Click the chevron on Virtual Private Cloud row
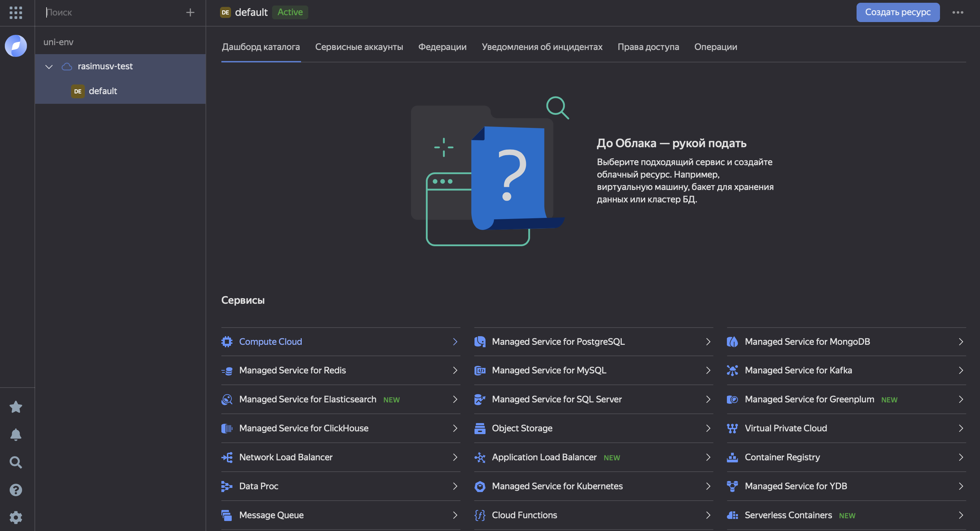Image resolution: width=980 pixels, height=531 pixels. (x=961, y=428)
